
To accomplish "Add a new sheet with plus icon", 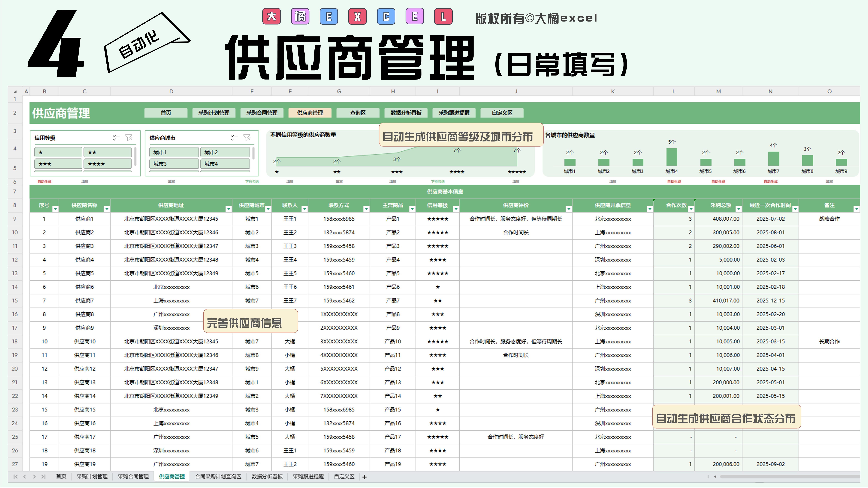I will (364, 477).
